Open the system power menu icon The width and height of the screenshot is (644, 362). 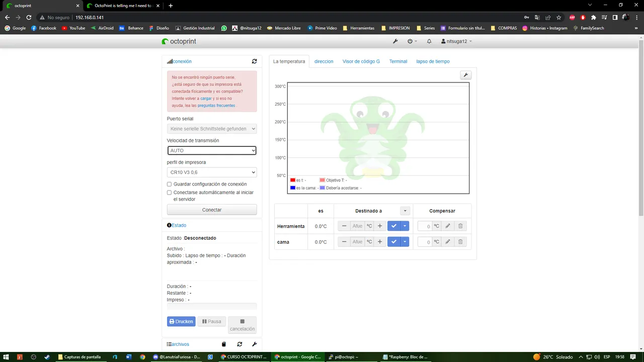(412, 41)
